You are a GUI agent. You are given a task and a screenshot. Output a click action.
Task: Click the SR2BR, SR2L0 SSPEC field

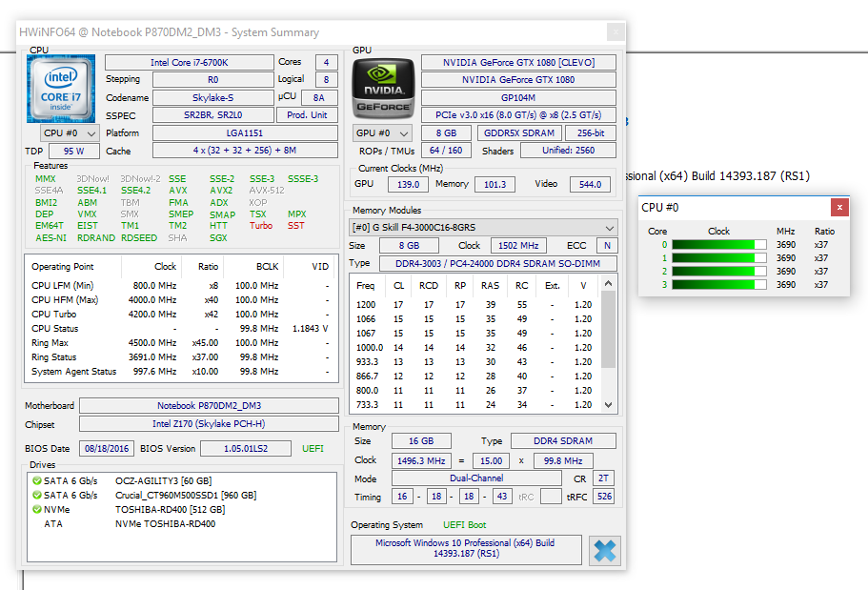pyautogui.click(x=213, y=115)
